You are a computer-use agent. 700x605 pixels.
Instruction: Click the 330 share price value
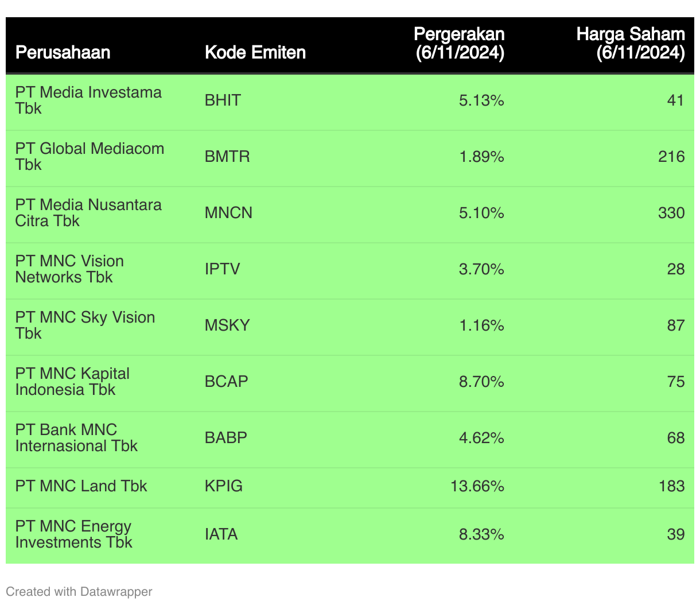coord(671,213)
